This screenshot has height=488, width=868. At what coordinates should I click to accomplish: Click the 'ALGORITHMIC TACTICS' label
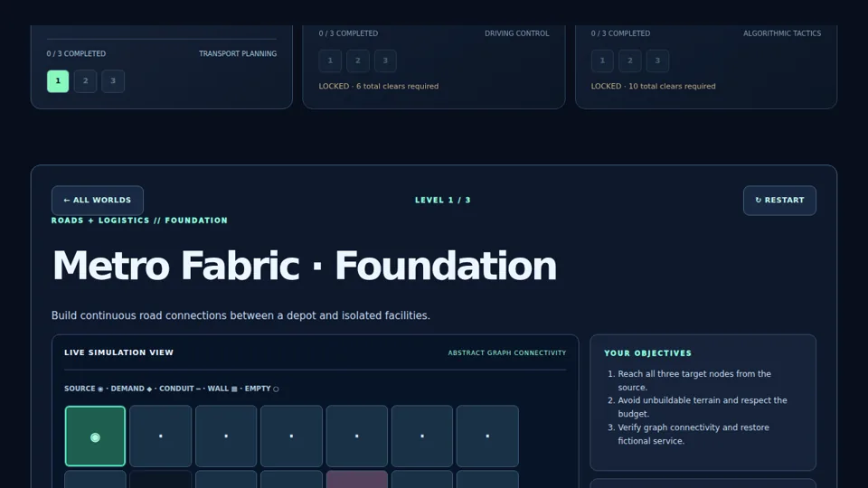click(x=782, y=33)
